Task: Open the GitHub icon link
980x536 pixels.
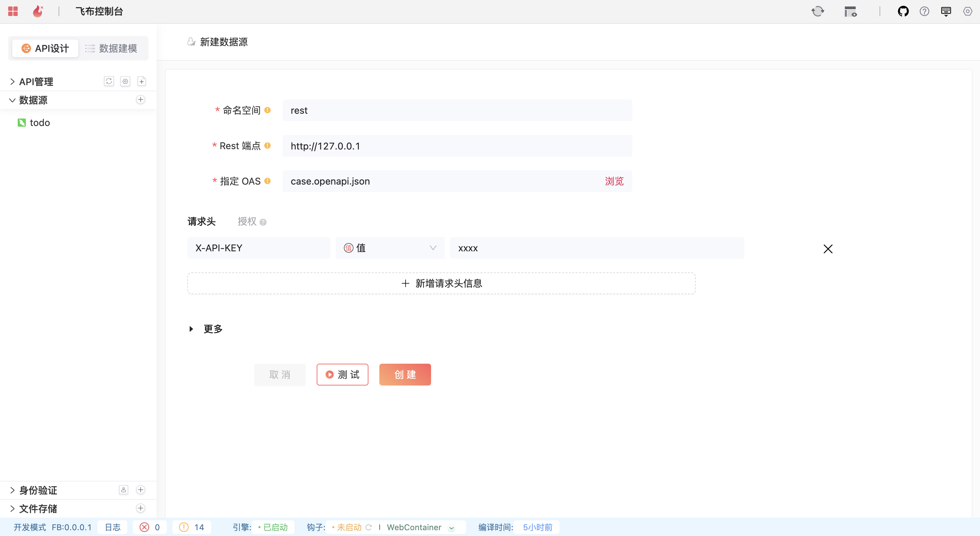Action: [903, 12]
